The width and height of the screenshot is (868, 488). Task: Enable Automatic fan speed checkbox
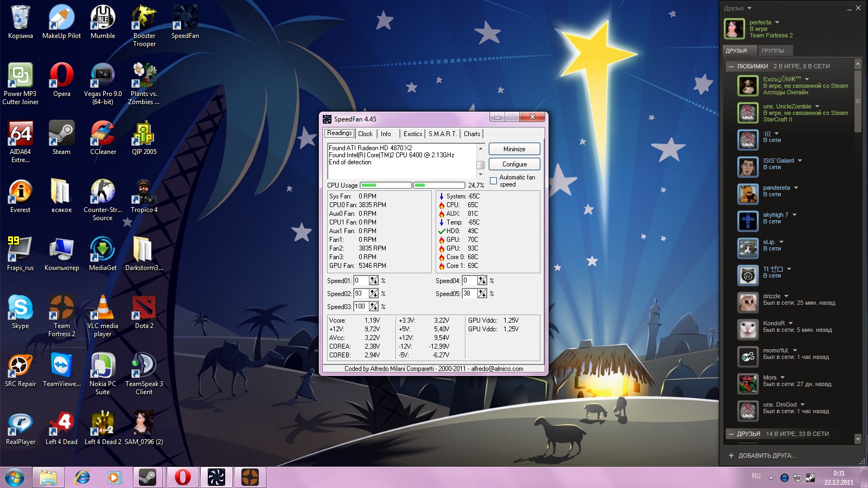[493, 181]
